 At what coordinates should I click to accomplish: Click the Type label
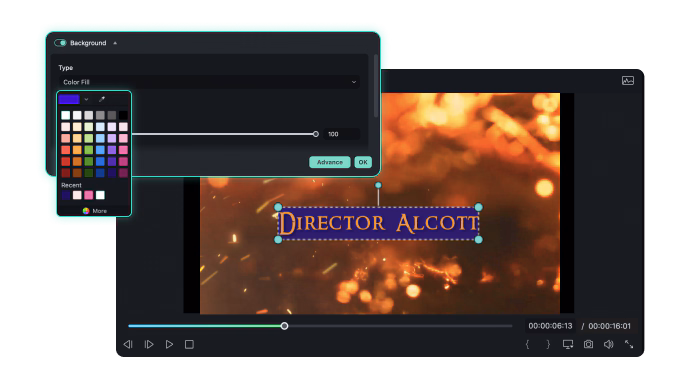[x=66, y=68]
